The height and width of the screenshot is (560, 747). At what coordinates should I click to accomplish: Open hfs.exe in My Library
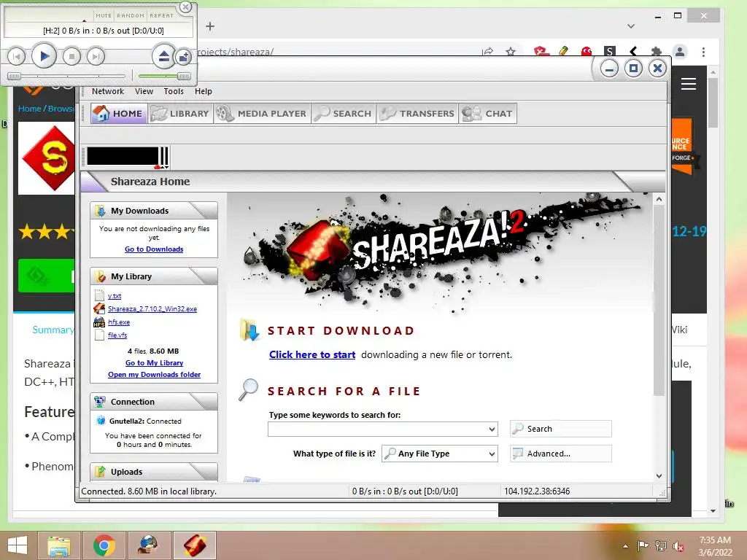[119, 322]
